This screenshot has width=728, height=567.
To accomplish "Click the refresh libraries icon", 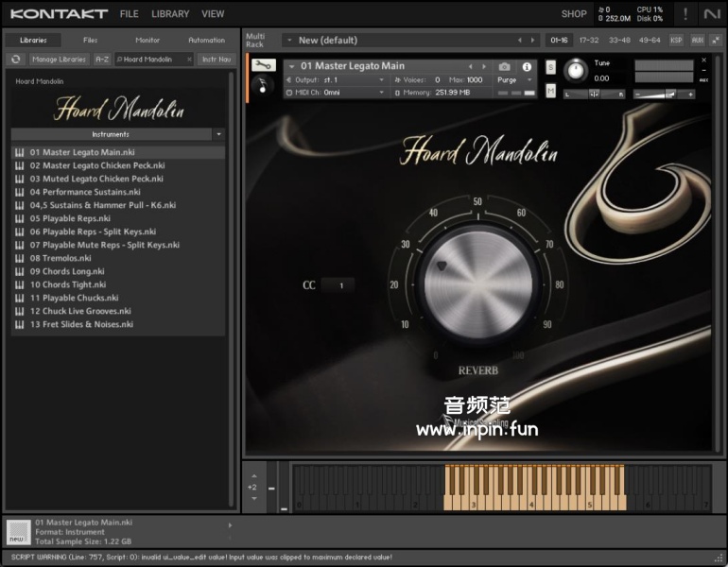I will 15,60.
